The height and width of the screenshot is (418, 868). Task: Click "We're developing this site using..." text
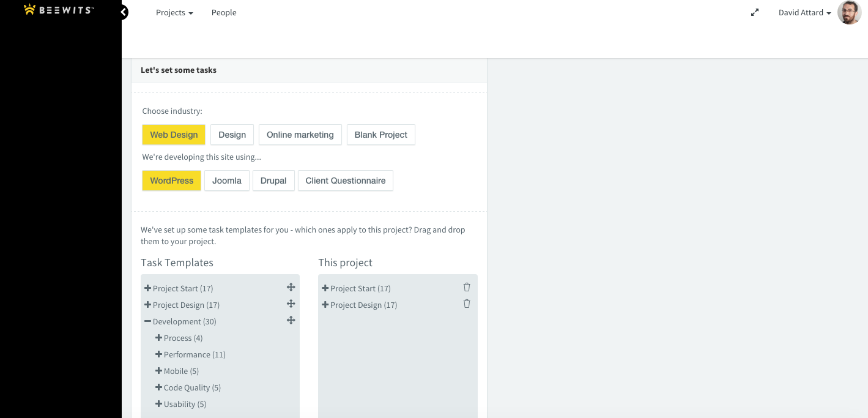[x=201, y=157]
